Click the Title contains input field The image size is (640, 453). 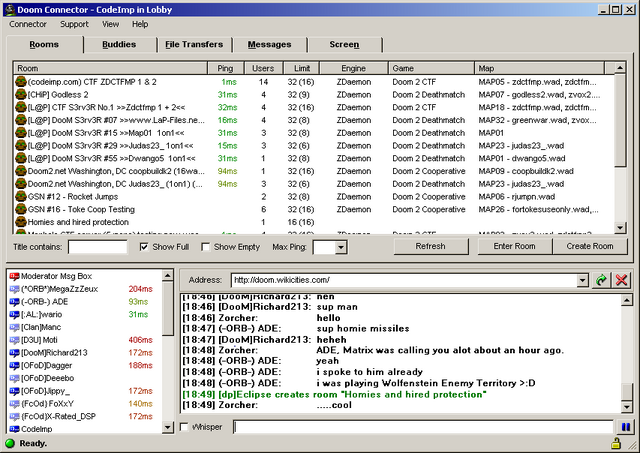click(98, 247)
